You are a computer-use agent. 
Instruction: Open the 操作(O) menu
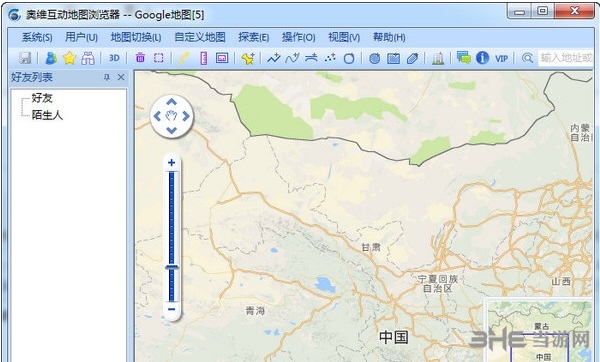click(298, 37)
